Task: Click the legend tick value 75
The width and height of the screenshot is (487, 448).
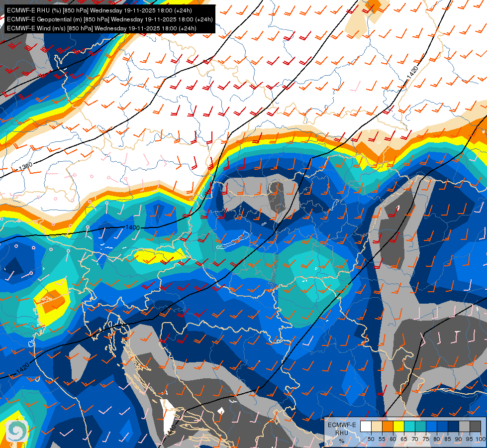Action: [x=426, y=439]
